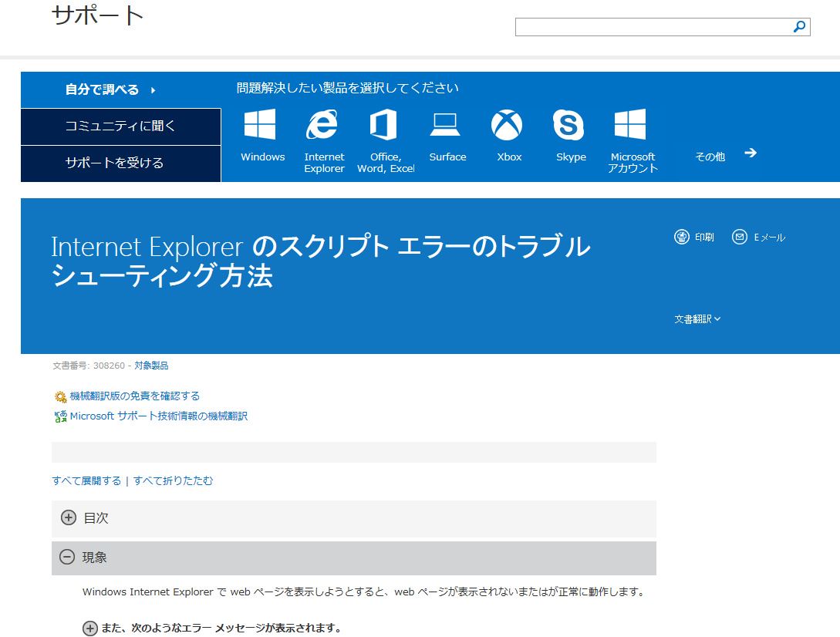Open the 自分で調べる tab

121,89
